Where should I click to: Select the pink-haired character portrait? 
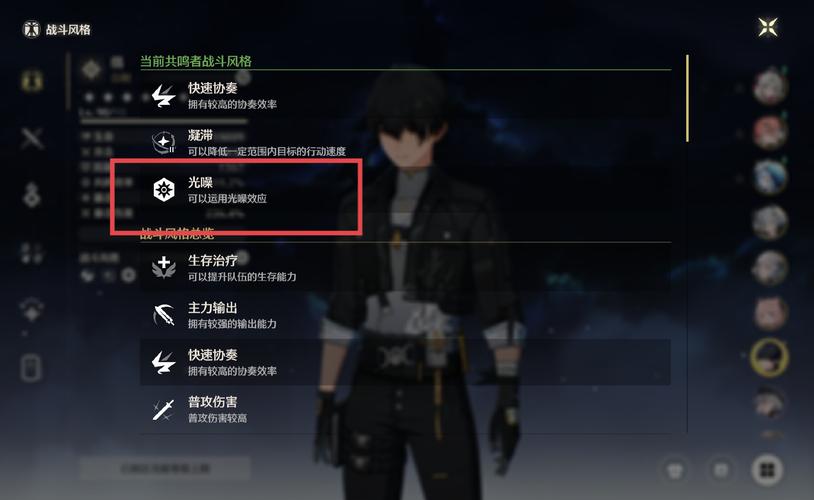pos(770,131)
